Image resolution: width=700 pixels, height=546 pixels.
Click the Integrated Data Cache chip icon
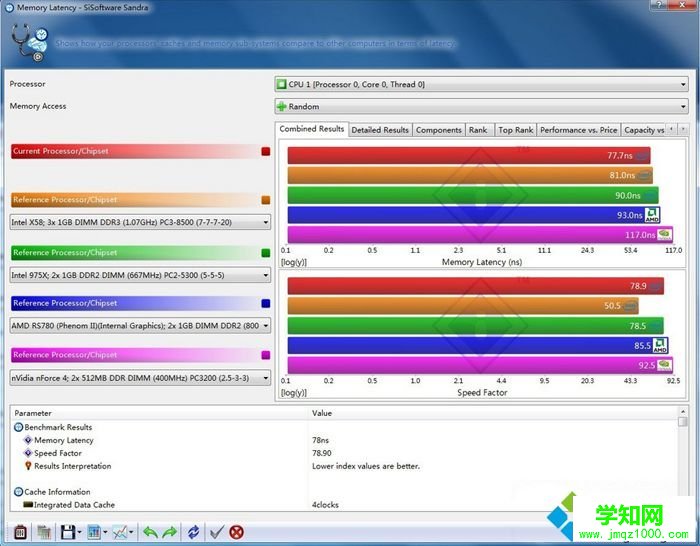click(x=28, y=504)
